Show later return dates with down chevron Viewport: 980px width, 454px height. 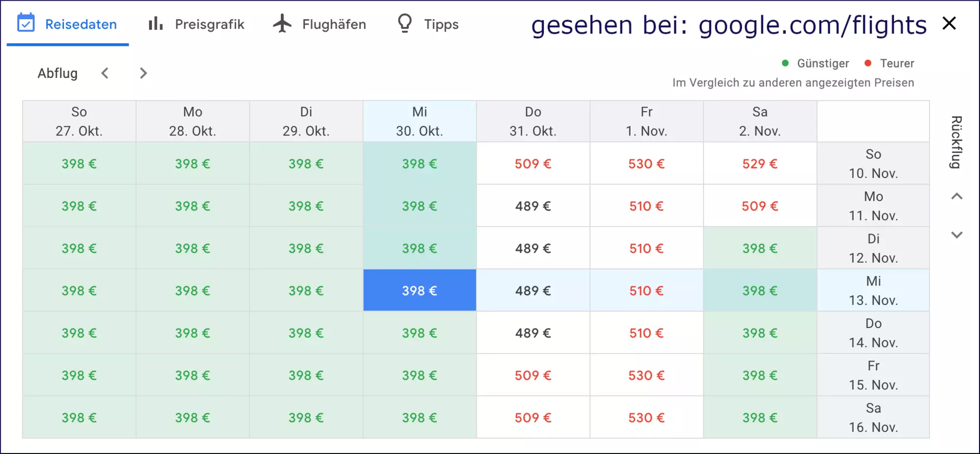pos(957,235)
